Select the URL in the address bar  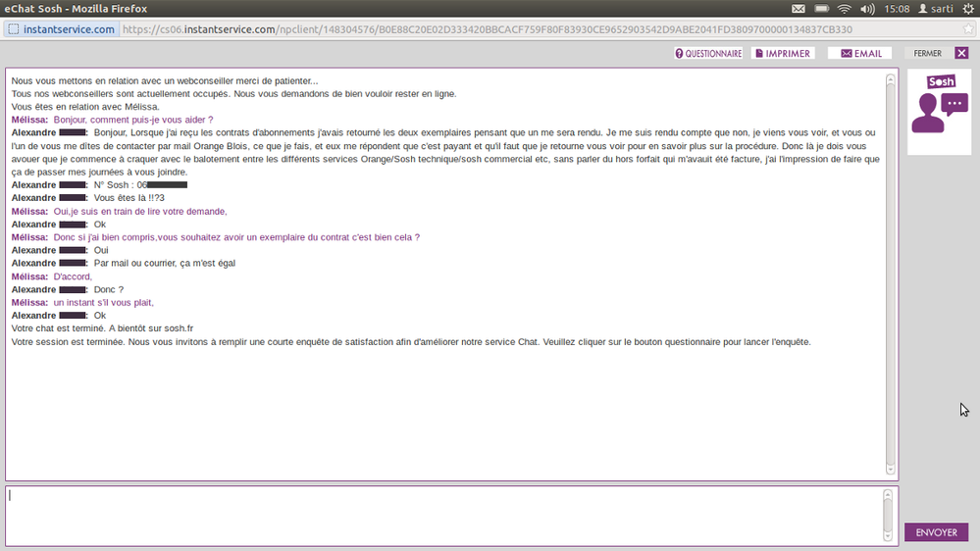coord(487,29)
